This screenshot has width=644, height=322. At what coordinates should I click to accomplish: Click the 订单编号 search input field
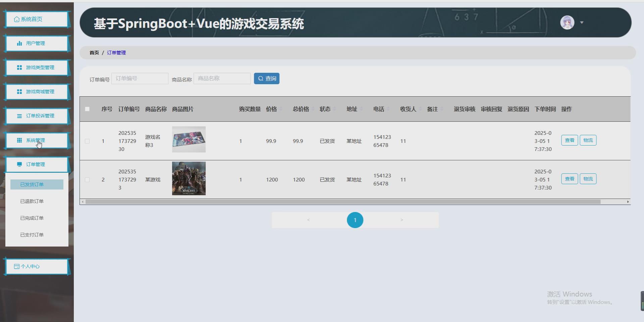pos(140,78)
